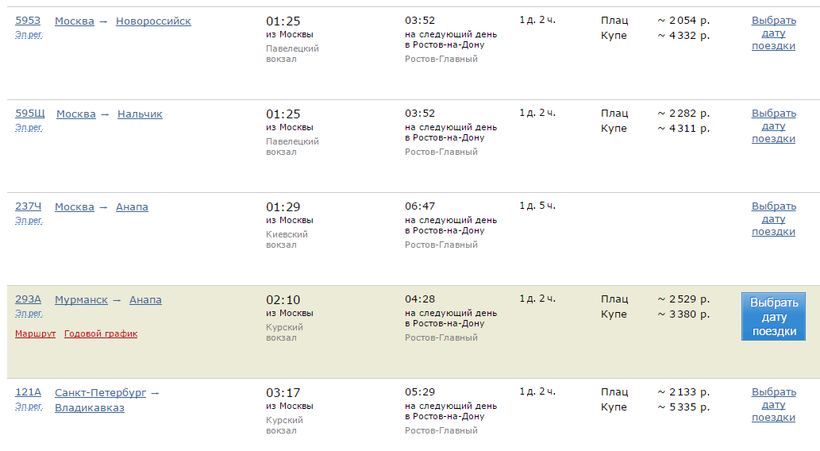This screenshot has width=820, height=451.
Task: Open the Годовой график link
Action: (x=100, y=334)
